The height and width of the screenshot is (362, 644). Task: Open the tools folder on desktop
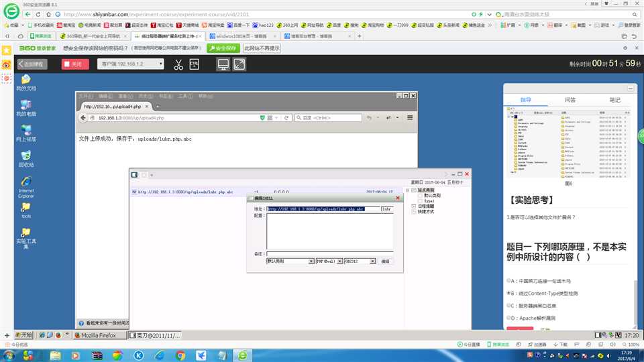pyautogui.click(x=26, y=210)
